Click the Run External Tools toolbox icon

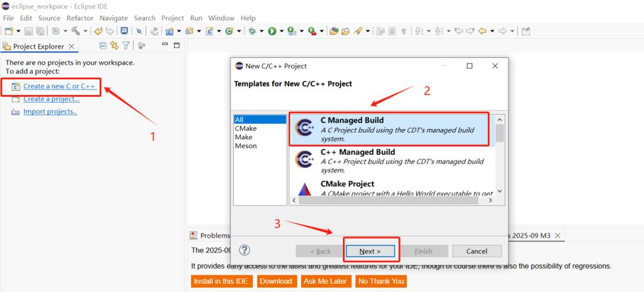pyautogui.click(x=312, y=31)
